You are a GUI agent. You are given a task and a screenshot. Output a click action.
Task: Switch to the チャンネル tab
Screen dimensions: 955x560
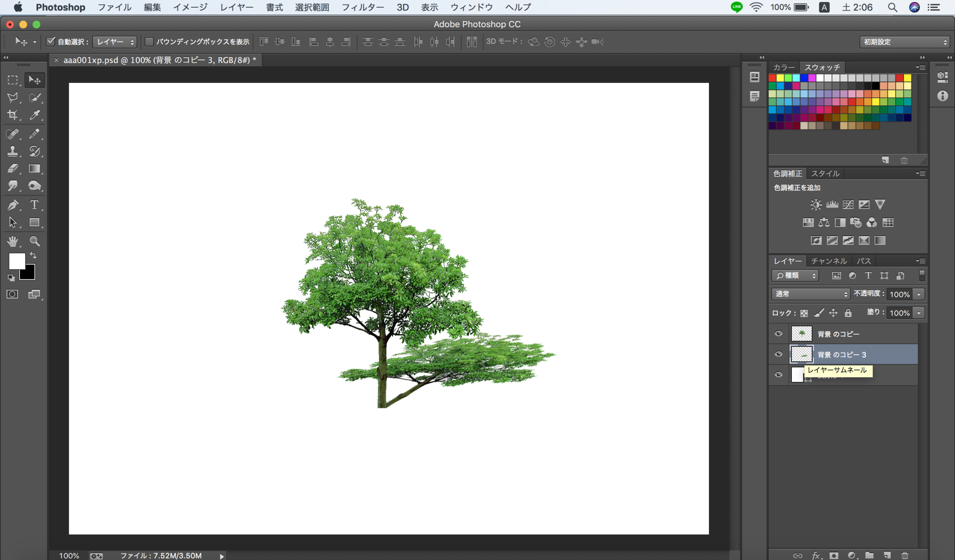[x=829, y=261]
